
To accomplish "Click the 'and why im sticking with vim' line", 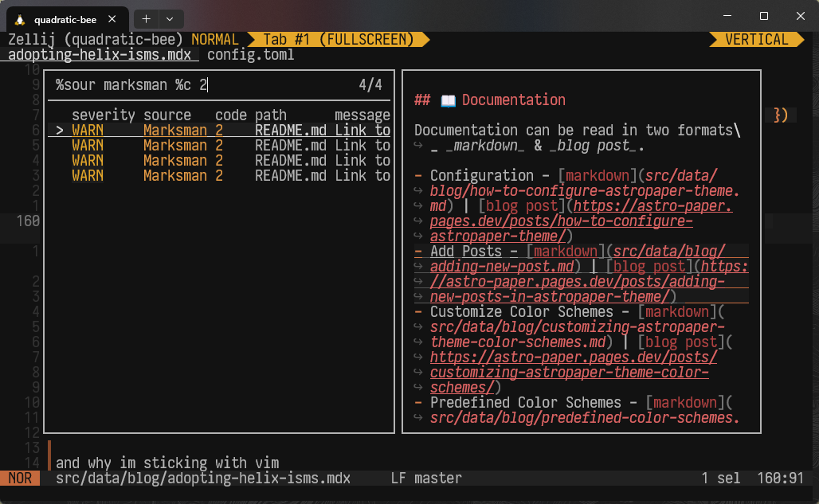I will [167, 463].
